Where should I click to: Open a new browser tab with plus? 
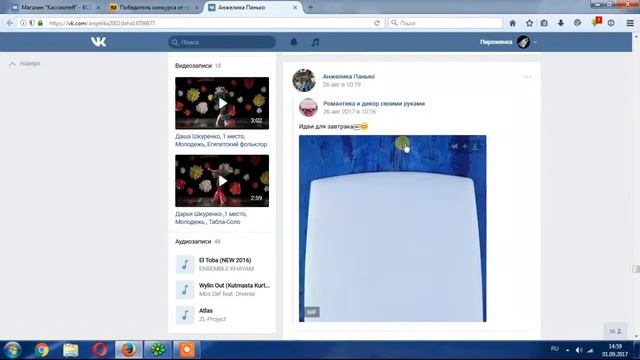click(x=310, y=7)
